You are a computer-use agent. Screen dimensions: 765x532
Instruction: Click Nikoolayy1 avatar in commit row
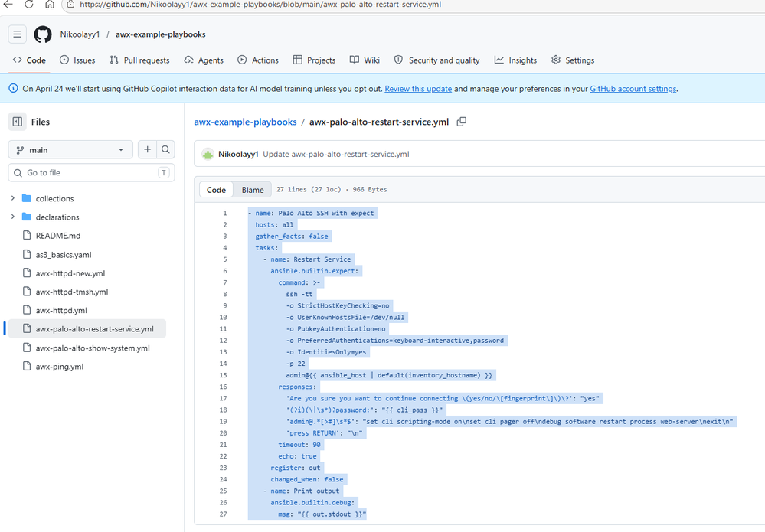[x=208, y=155]
